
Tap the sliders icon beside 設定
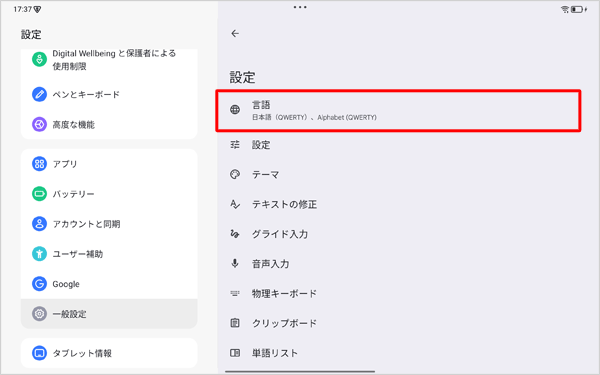coord(235,145)
